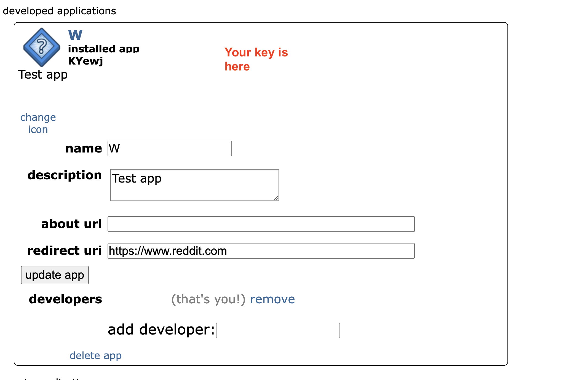Viewport: 588px width, 380px height.
Task: Click the 'developers' label
Action: (x=65, y=299)
